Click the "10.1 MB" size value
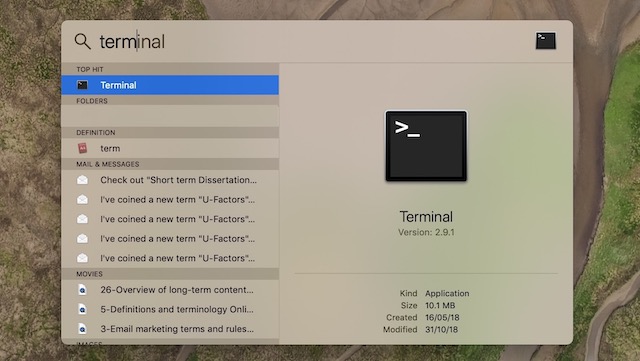The width and height of the screenshot is (640, 361). [440, 305]
